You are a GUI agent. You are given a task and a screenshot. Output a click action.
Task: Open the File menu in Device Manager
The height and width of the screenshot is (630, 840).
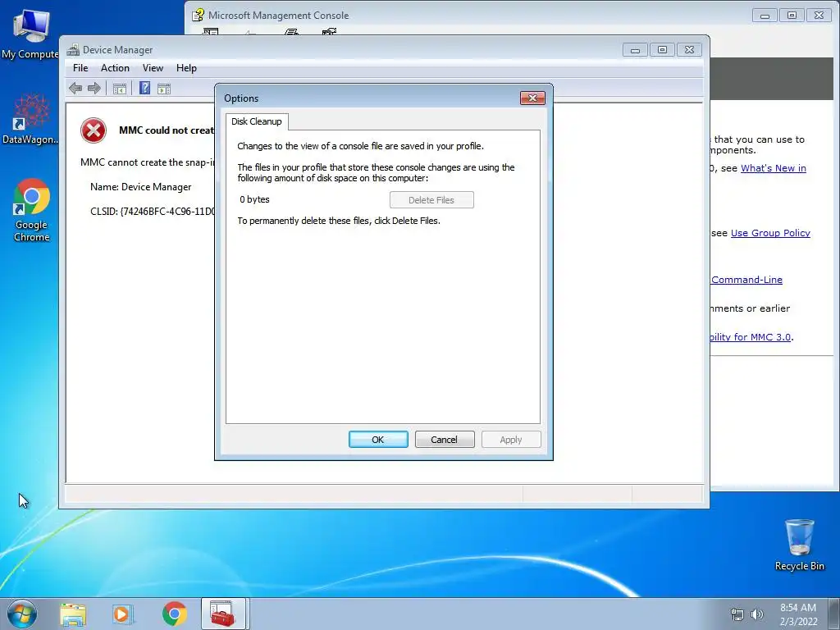point(80,68)
